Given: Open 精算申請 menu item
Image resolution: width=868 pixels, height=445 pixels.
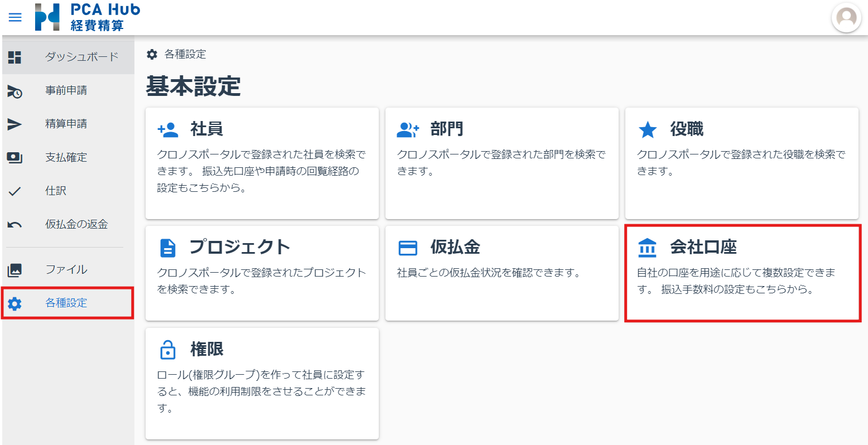Looking at the screenshot, I should click(68, 124).
